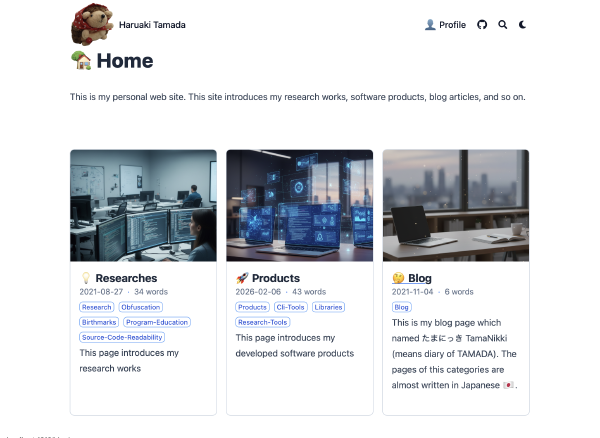Click the search magnifier icon
Screen dimensions: 600x438
click(502, 25)
